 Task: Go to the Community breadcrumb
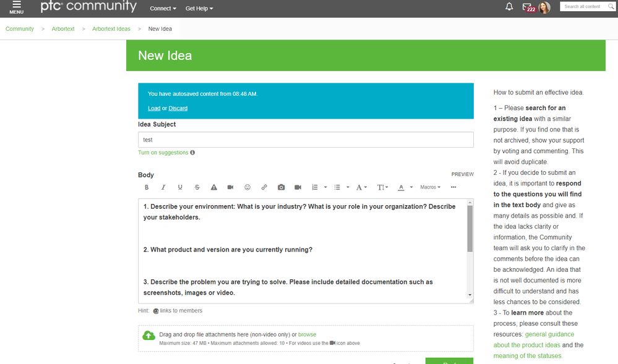[20, 29]
